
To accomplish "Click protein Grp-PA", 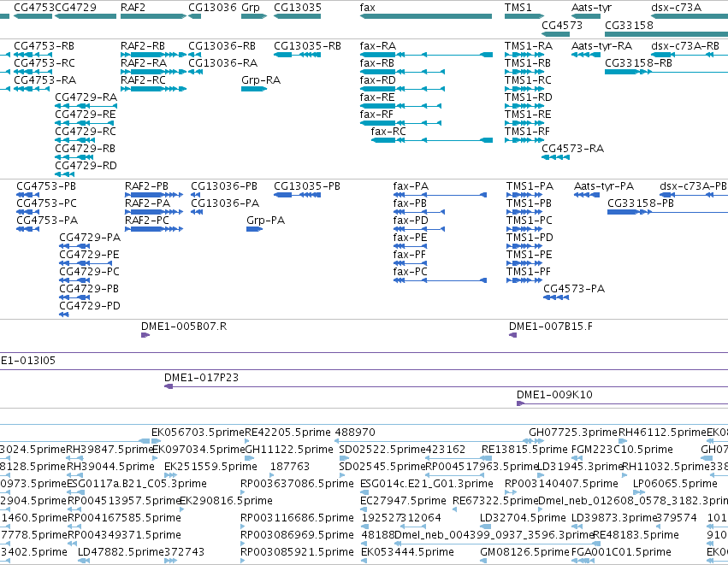I will [254, 229].
